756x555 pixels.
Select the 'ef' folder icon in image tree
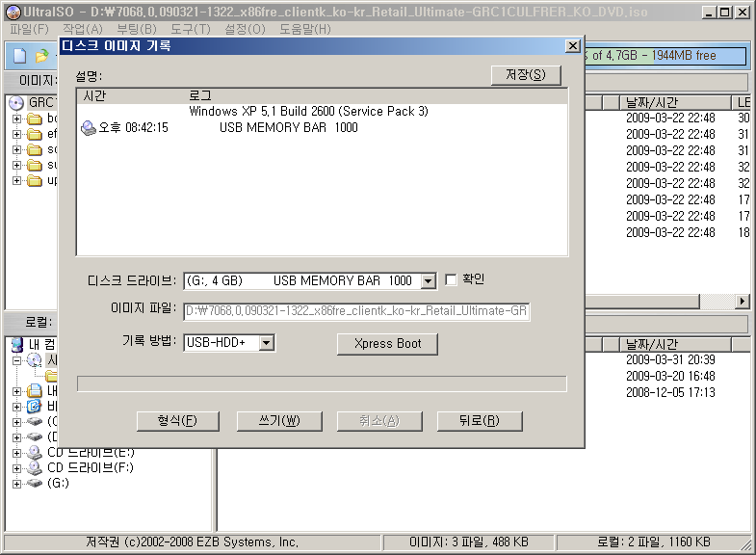35,134
